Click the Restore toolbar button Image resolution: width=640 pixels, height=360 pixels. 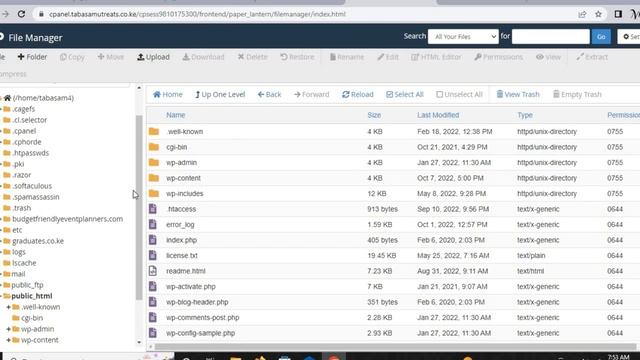(x=297, y=57)
